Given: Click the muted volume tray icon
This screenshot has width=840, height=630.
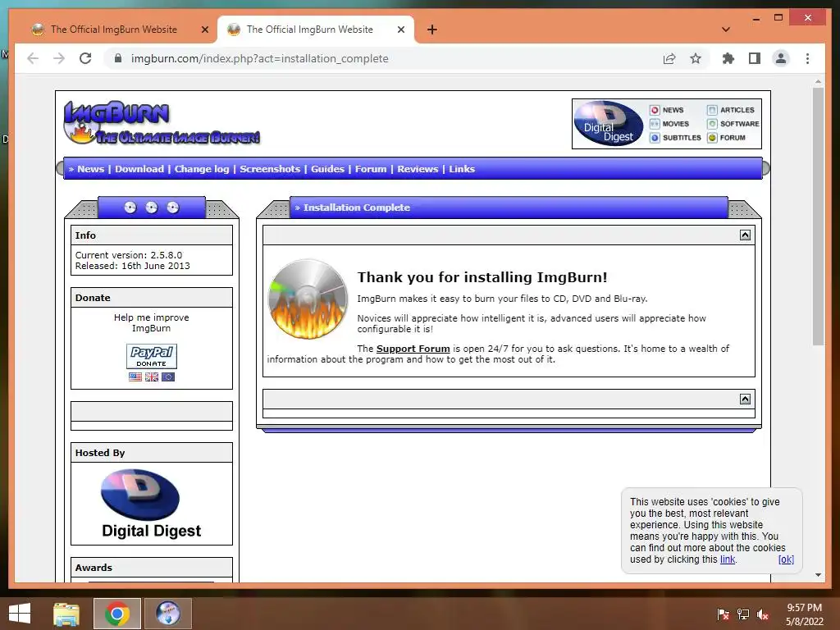Looking at the screenshot, I should [763, 614].
